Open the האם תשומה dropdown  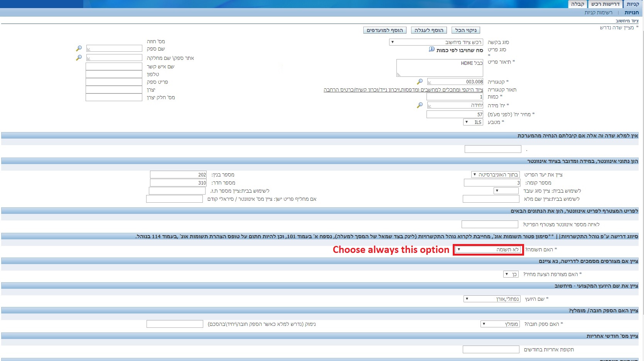(488, 250)
